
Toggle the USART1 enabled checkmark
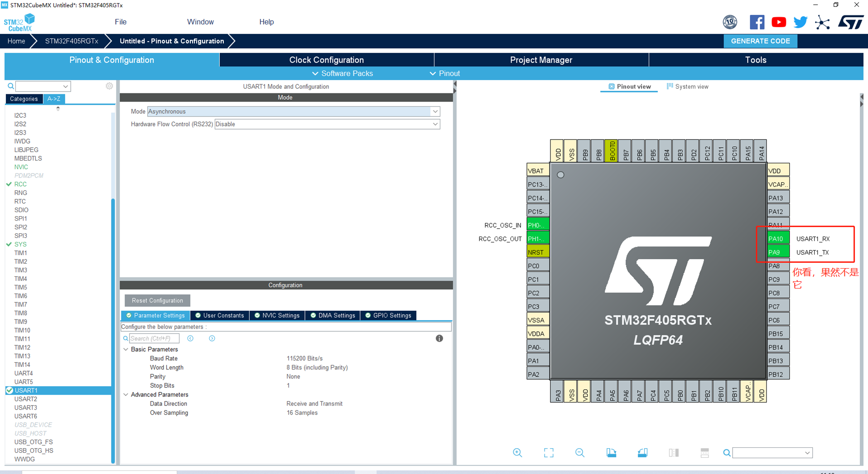(x=9, y=390)
